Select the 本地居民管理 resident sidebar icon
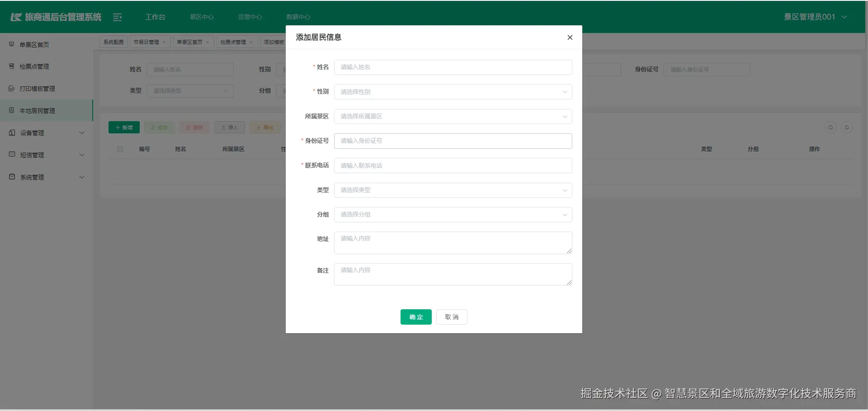The height and width of the screenshot is (411, 868). click(x=11, y=110)
